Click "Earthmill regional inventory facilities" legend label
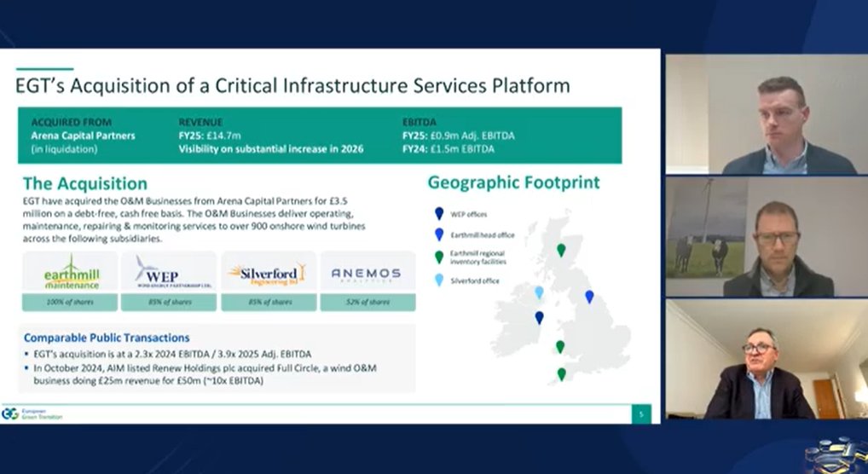 [478, 257]
